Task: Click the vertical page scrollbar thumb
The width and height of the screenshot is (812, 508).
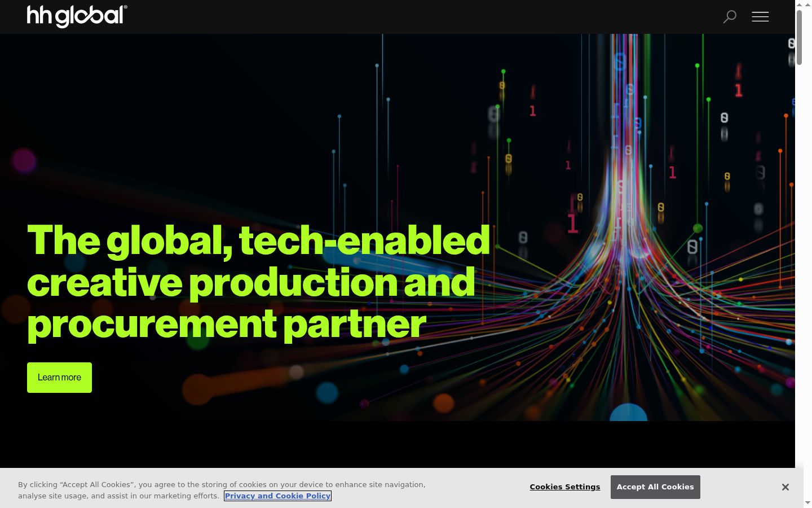Action: [799, 37]
